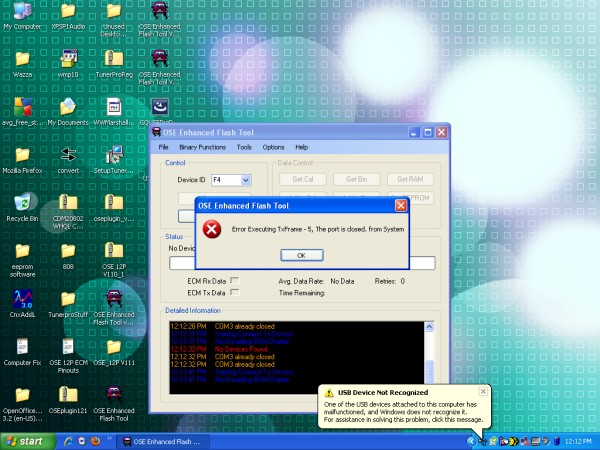Toggle the ECM Rx Data indicator box

(235, 280)
